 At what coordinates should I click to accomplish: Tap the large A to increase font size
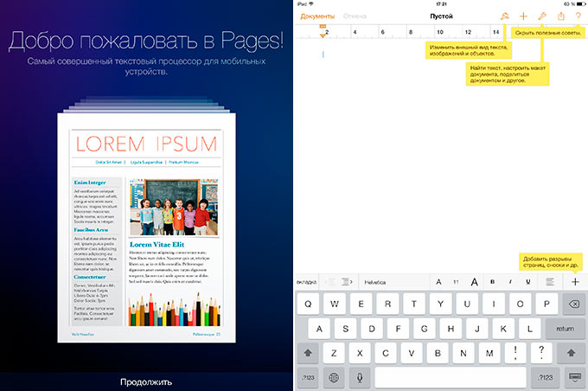coord(475,282)
